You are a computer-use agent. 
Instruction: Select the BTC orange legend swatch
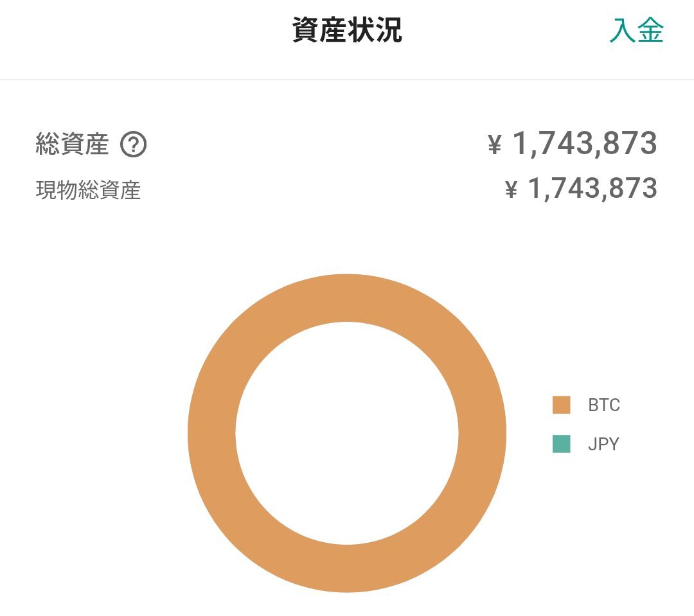[561, 405]
